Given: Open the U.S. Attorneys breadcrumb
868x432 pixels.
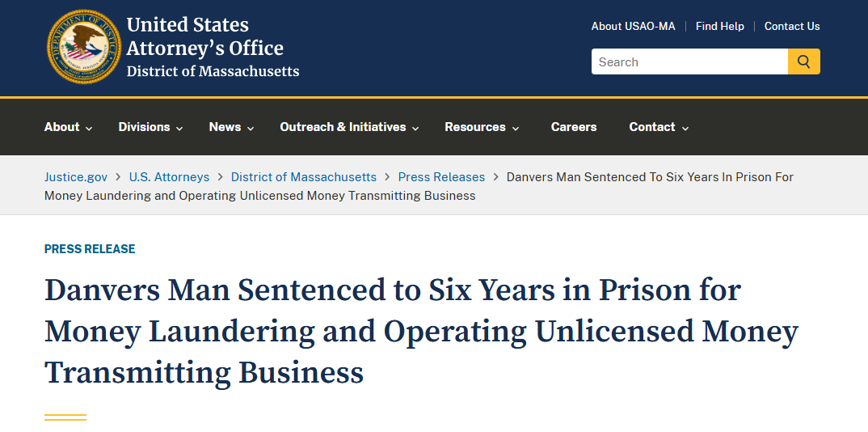Looking at the screenshot, I should point(170,177).
